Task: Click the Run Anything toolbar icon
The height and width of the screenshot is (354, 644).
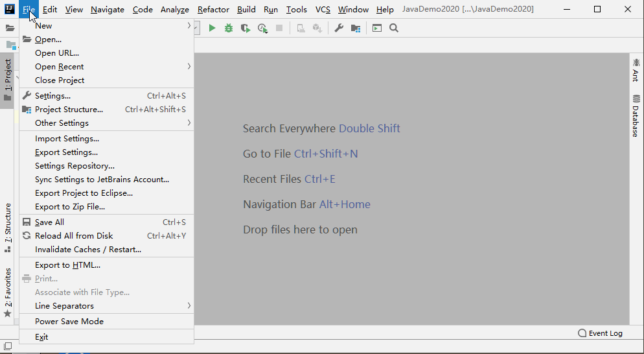Action: click(x=377, y=28)
